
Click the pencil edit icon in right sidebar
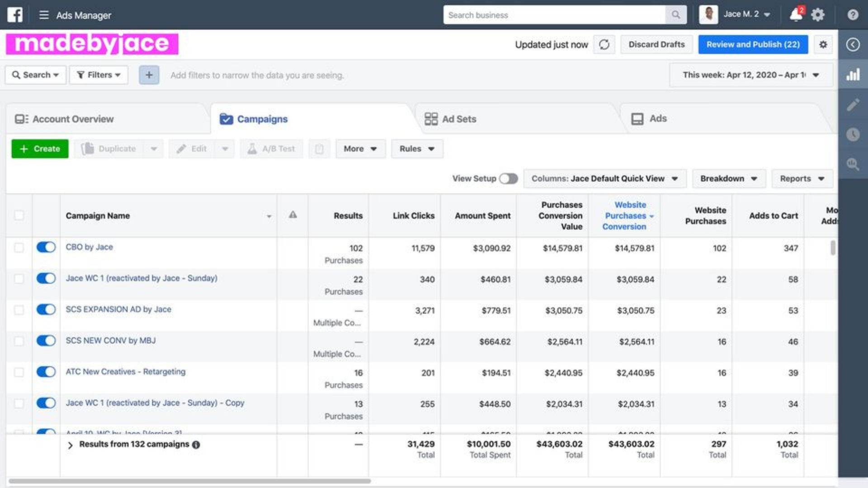pyautogui.click(x=853, y=105)
